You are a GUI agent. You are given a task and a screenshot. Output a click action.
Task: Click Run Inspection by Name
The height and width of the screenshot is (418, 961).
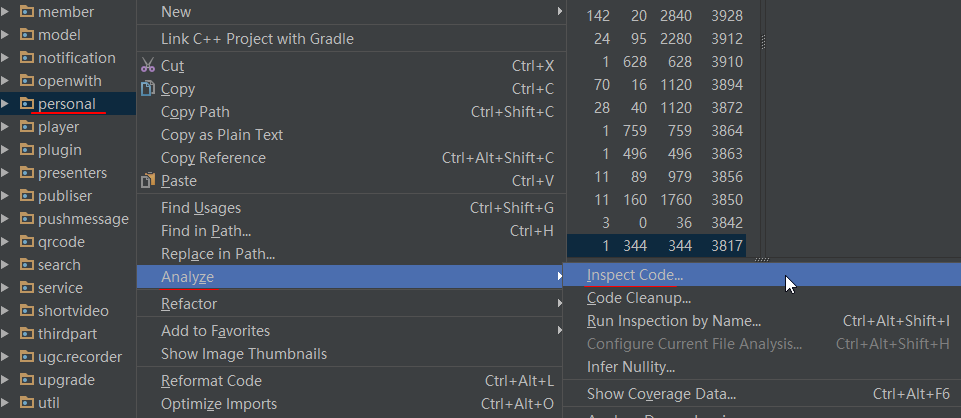[674, 321]
